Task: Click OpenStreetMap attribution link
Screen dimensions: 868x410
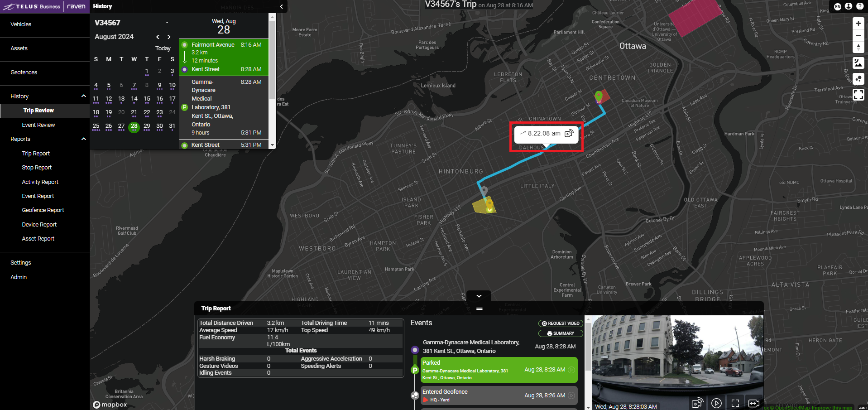Action: [790, 408]
